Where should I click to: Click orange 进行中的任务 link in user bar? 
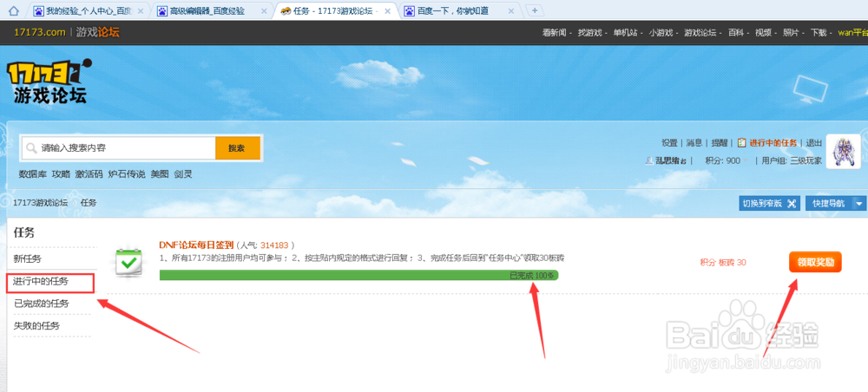tap(773, 142)
